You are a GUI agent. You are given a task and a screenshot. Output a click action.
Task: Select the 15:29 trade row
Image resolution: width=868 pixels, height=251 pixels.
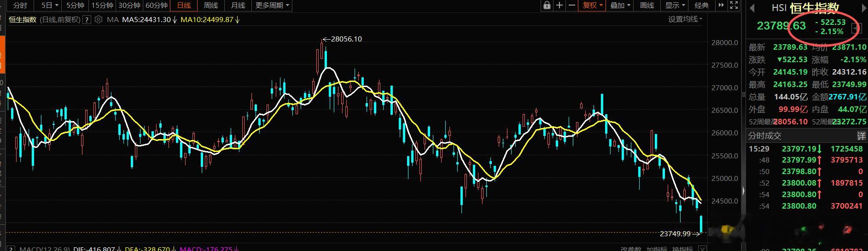coord(806,149)
